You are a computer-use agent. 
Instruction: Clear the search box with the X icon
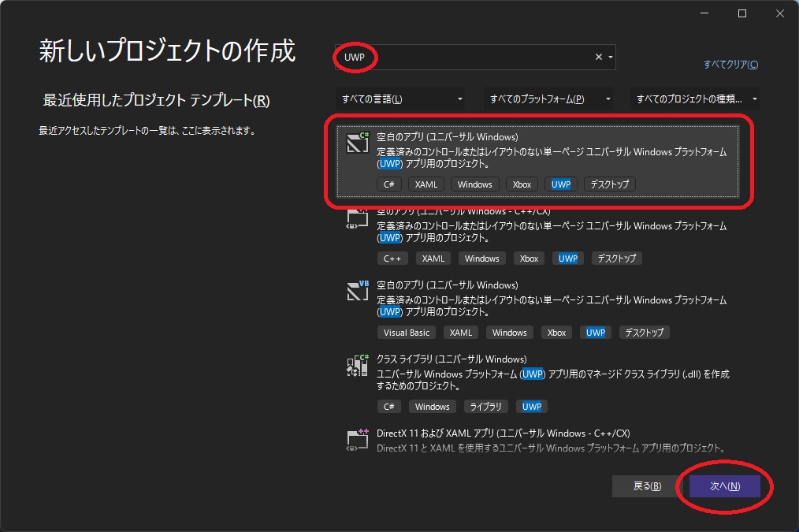pos(599,57)
